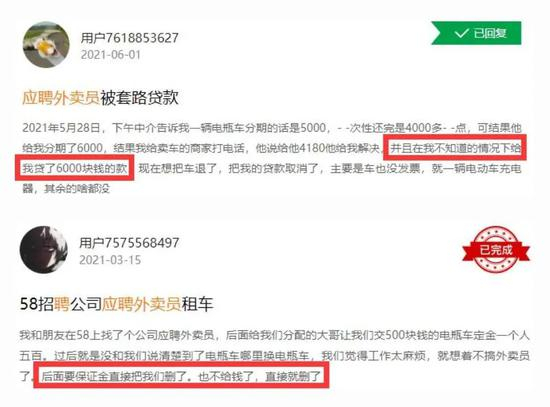This screenshot has width=550, height=407.
Task: Click highlighted text 我贷了6000块钱的款
Action: [x=75, y=168]
